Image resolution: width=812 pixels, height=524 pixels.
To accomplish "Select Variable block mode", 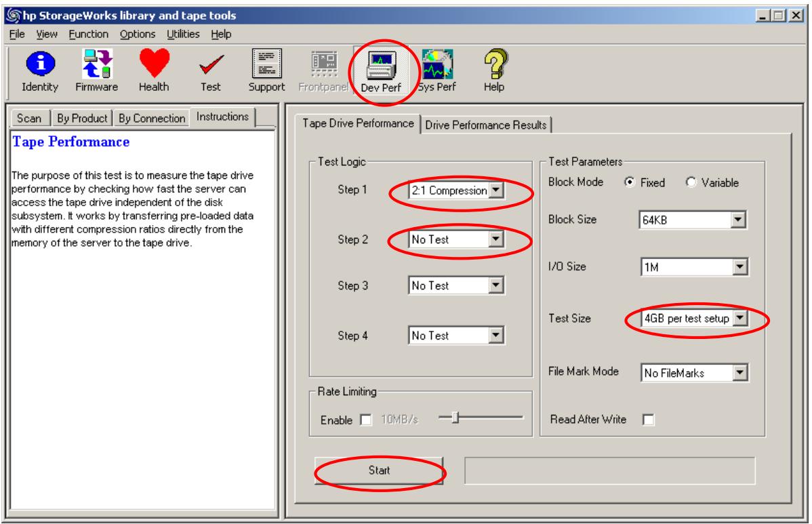I will (x=691, y=182).
